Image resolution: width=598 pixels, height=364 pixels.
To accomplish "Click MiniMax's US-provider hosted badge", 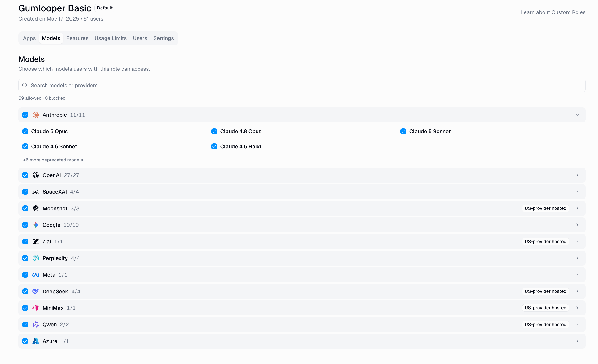I will click(546, 308).
